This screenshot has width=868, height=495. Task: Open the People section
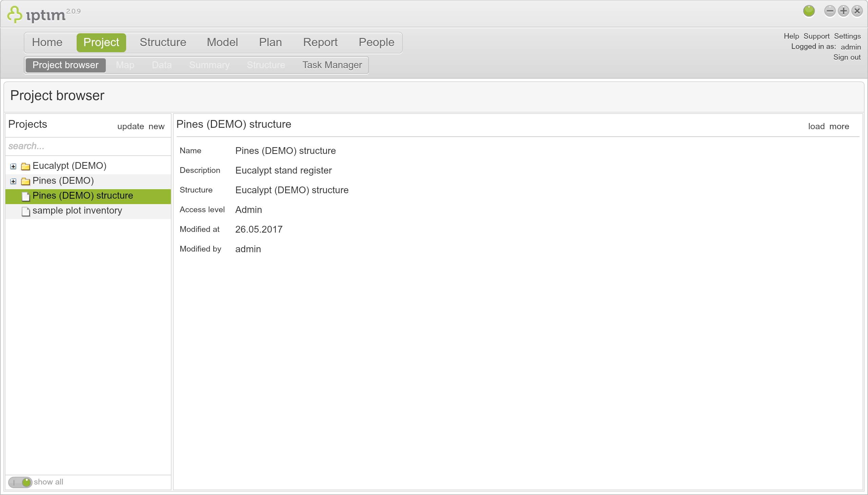[376, 42]
